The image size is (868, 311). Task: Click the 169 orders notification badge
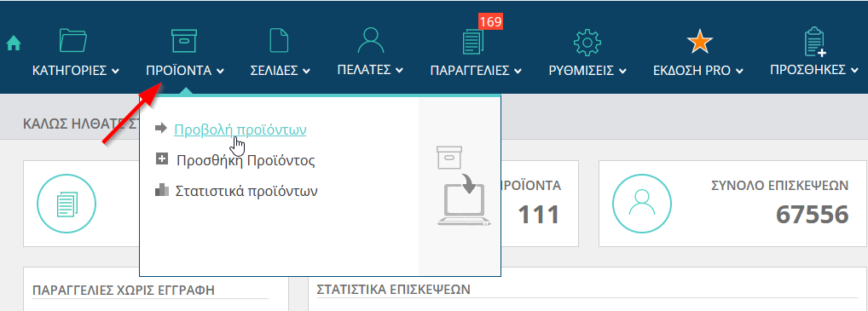[490, 21]
